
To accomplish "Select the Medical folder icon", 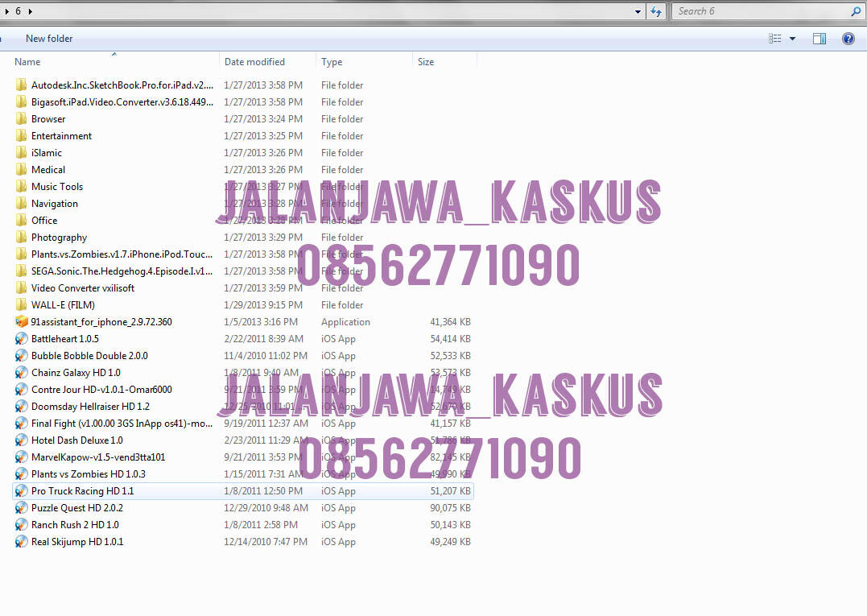I will click(x=21, y=169).
